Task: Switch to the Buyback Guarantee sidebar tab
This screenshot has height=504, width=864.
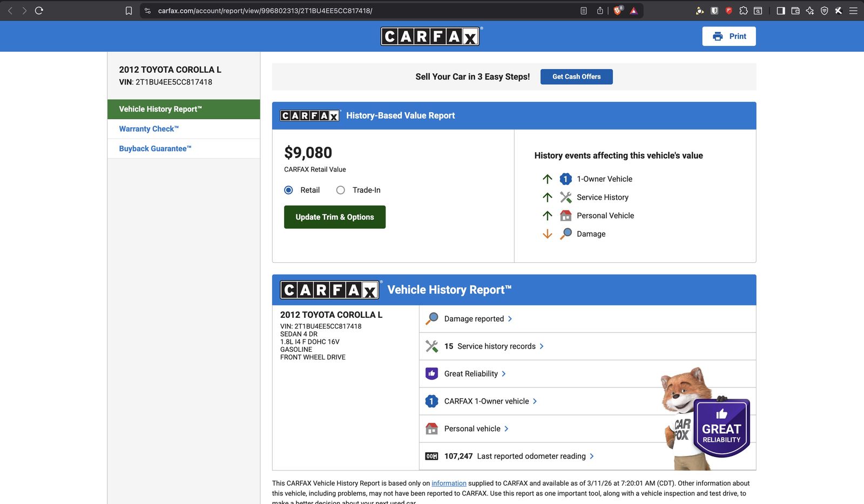Action: click(x=155, y=148)
